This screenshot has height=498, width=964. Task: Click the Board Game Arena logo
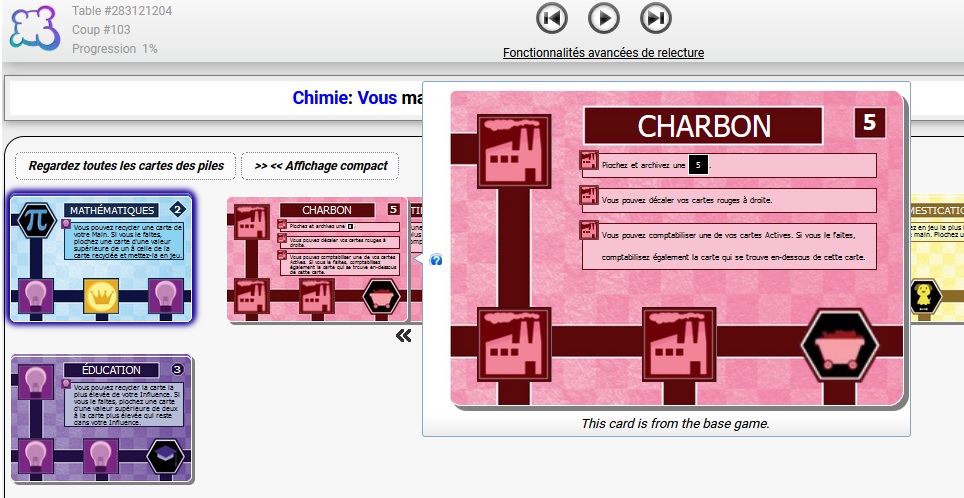coord(34,28)
